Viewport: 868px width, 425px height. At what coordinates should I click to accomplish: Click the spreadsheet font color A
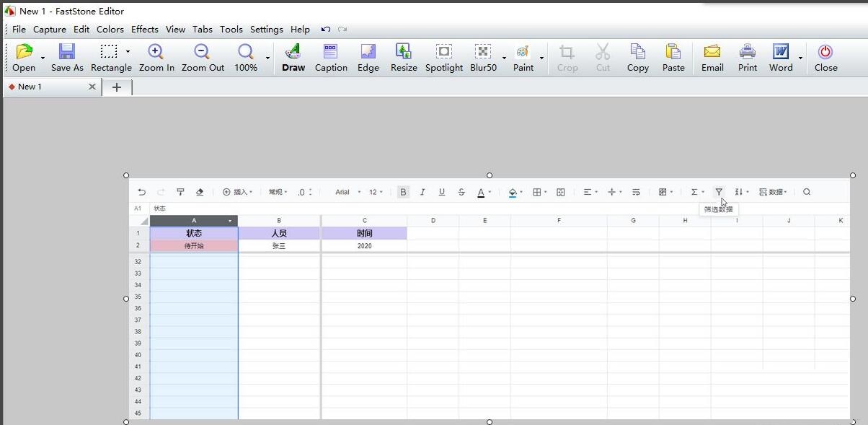tap(481, 192)
